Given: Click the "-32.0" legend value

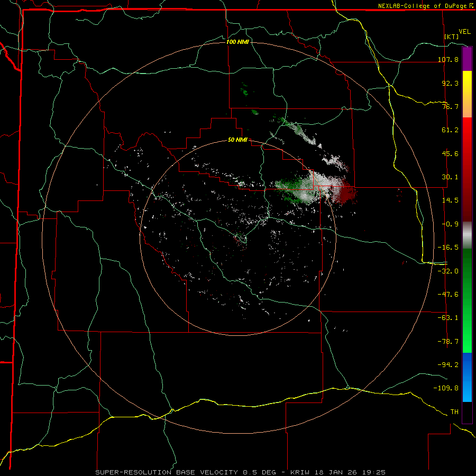Looking at the screenshot, I should [x=448, y=271].
